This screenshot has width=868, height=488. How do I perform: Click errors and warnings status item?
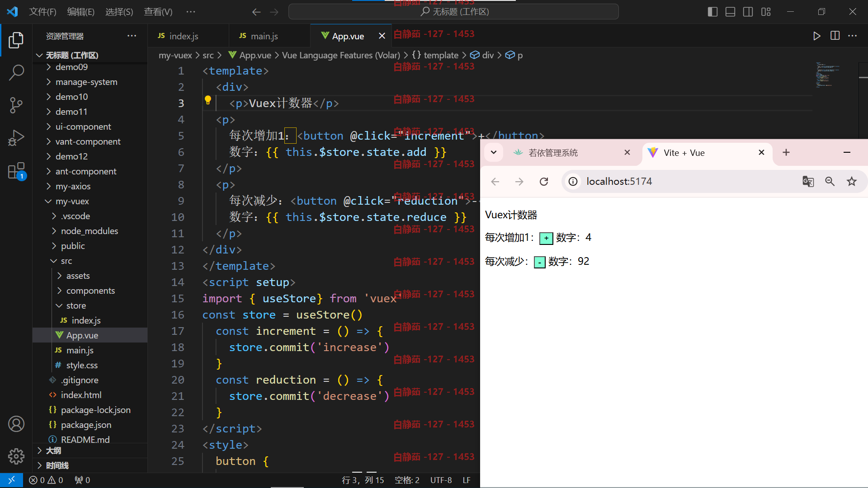[x=46, y=480]
